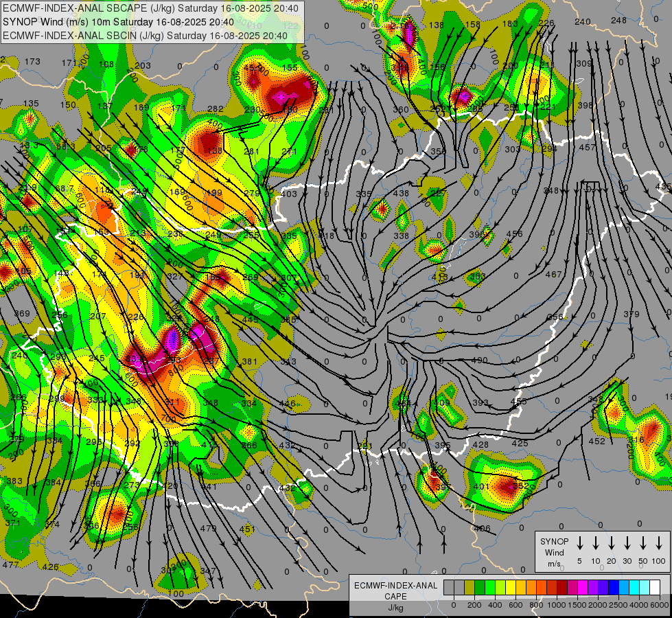This screenshot has width=672, height=618.
Task: Select the bright magenta CAPE legend swatch
Action: (x=583, y=587)
